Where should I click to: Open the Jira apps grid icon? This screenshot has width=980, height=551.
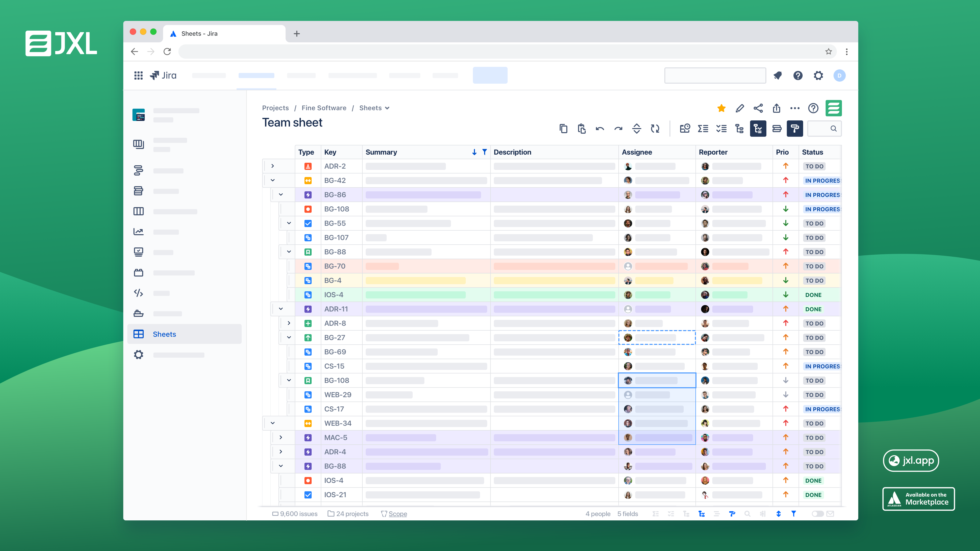tap(138, 75)
